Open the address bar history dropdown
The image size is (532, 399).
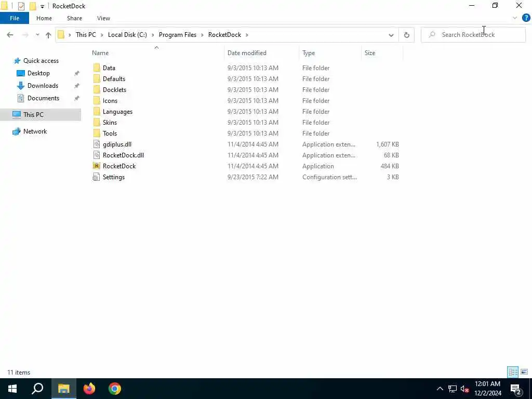391,35
